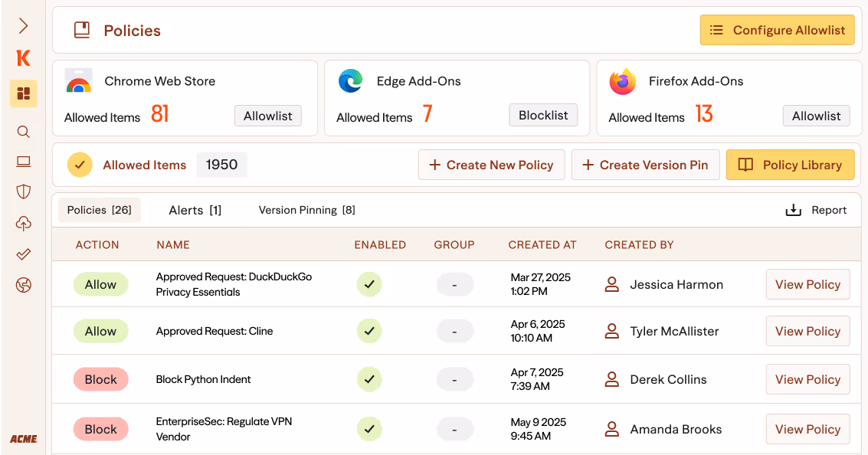Click policy name "Approved Request: Cline"
Screen dimensions: 868x455
(215, 331)
